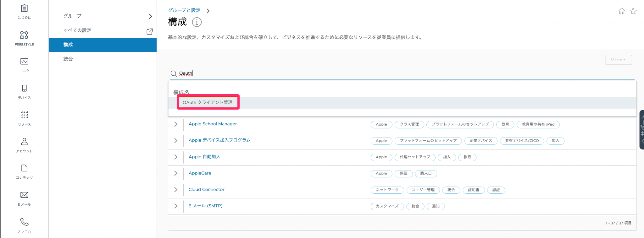Click the ユーザー管理 tag
The image size is (644, 238).
click(x=423, y=190)
